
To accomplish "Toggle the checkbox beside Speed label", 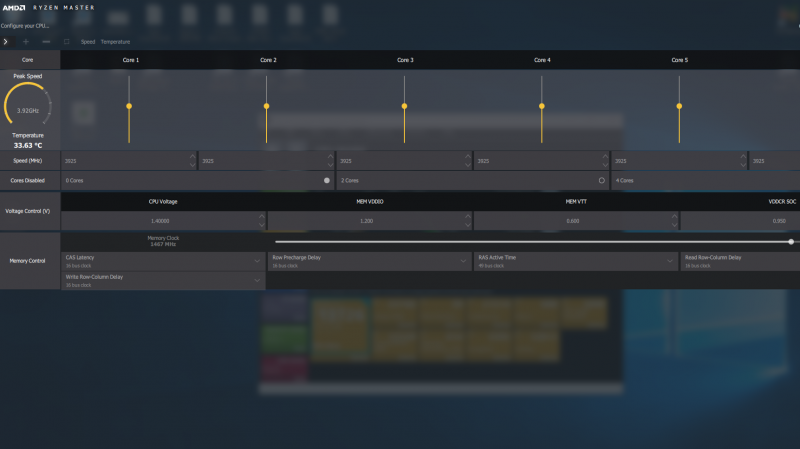I will [x=67, y=42].
